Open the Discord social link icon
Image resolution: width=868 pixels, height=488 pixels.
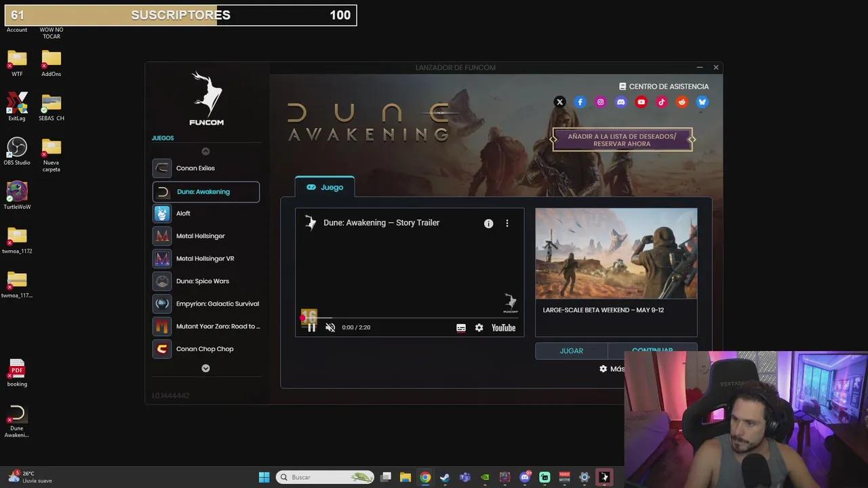click(x=620, y=102)
